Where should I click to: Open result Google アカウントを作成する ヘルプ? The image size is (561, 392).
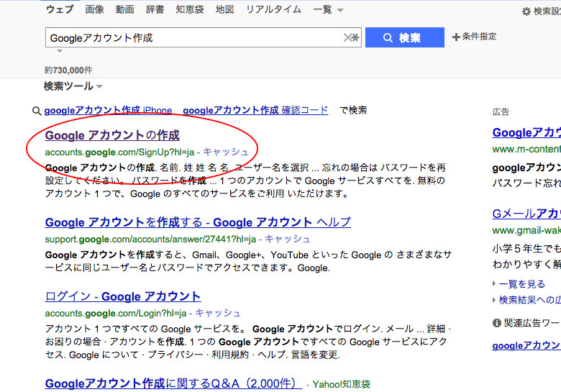click(198, 222)
